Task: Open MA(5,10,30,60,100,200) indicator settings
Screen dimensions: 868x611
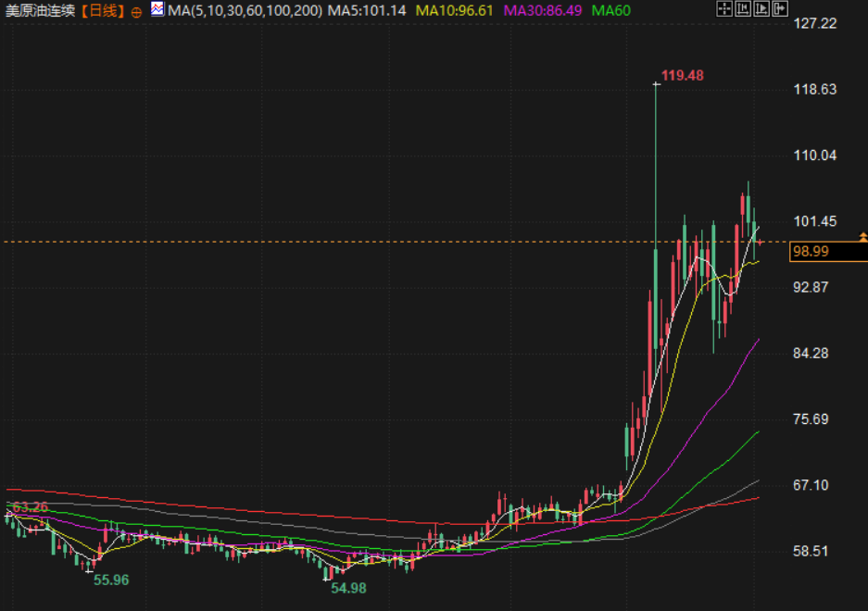Action: pos(245,10)
